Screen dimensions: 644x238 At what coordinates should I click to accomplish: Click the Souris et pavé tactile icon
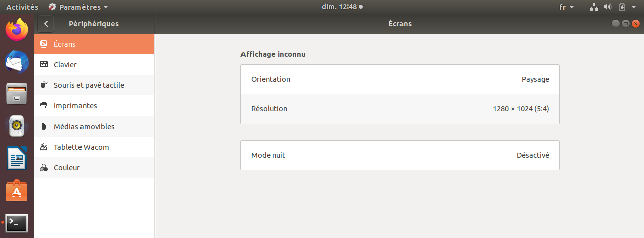pyautogui.click(x=44, y=85)
